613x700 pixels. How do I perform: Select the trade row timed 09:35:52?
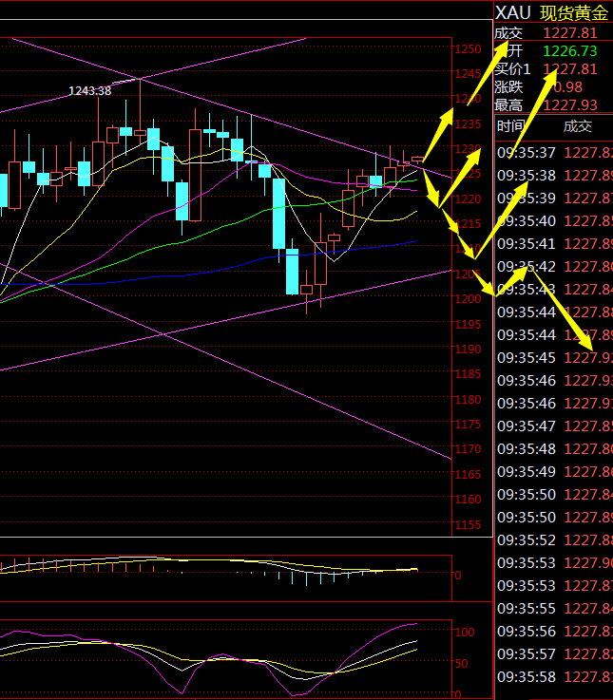pyautogui.click(x=554, y=540)
